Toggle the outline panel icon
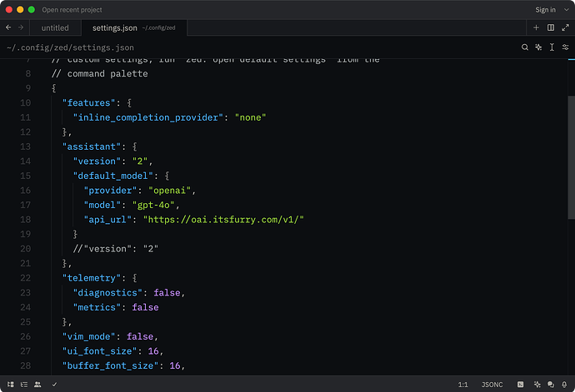575x392 pixels. [24, 385]
